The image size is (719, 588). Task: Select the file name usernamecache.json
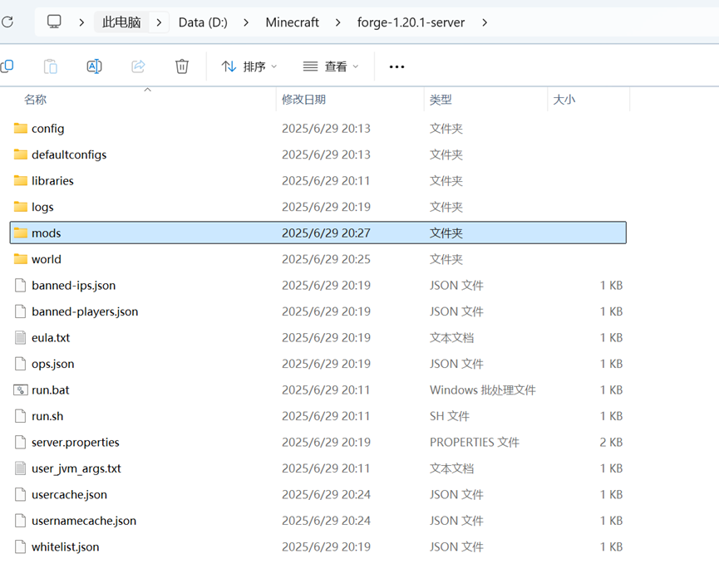pyautogui.click(x=83, y=521)
